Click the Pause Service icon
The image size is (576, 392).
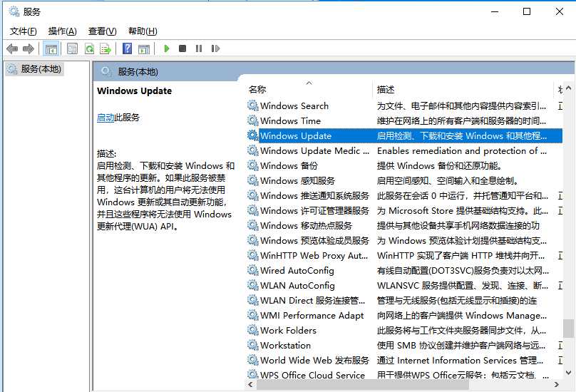pyautogui.click(x=199, y=48)
